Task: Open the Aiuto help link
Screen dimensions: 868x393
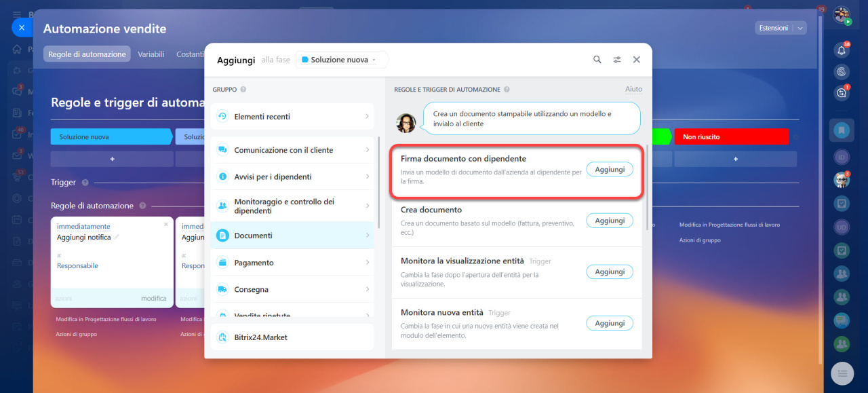Action: coord(633,89)
